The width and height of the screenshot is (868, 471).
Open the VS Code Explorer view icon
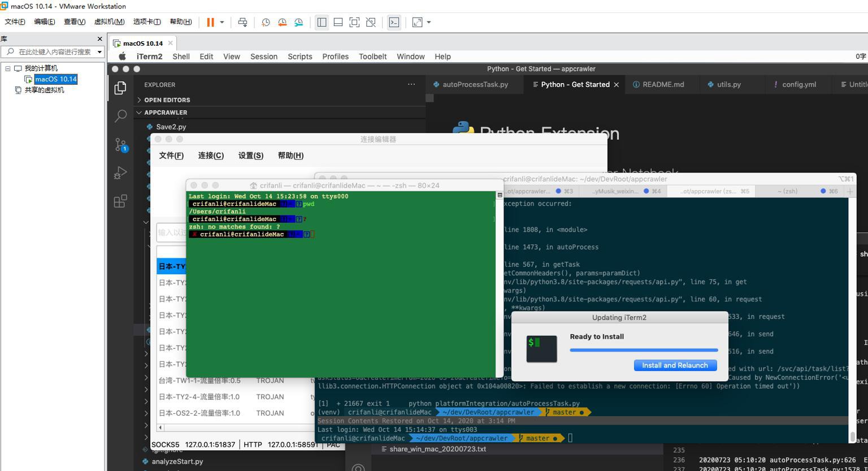(120, 88)
